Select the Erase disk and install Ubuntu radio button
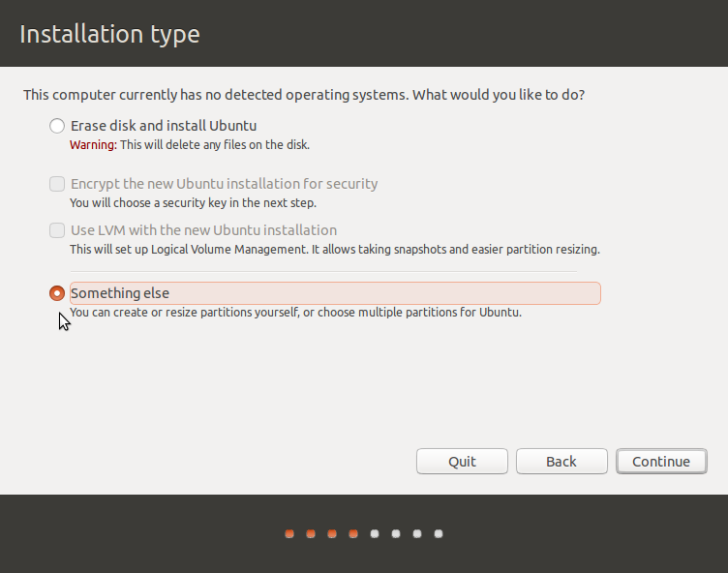 click(x=57, y=126)
